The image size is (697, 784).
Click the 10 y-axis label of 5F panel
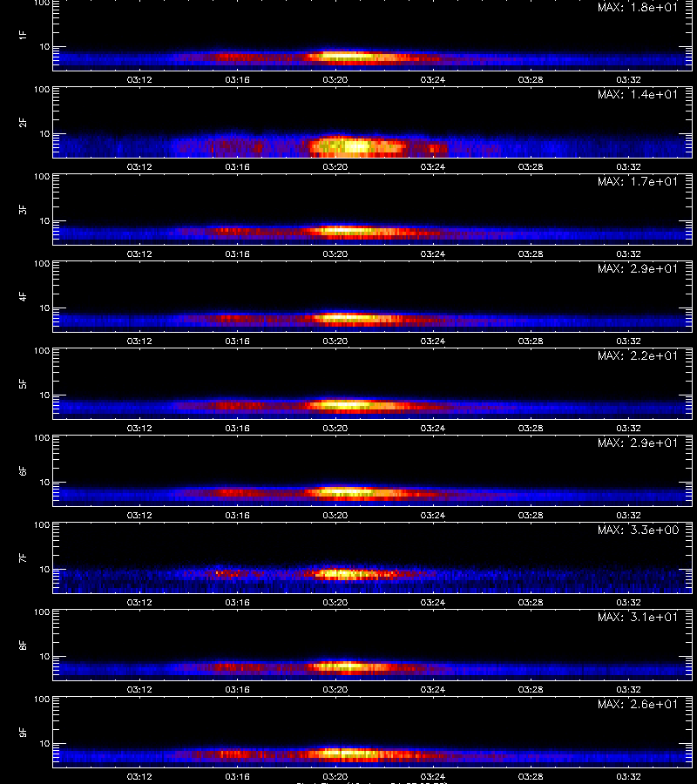[x=44, y=395]
